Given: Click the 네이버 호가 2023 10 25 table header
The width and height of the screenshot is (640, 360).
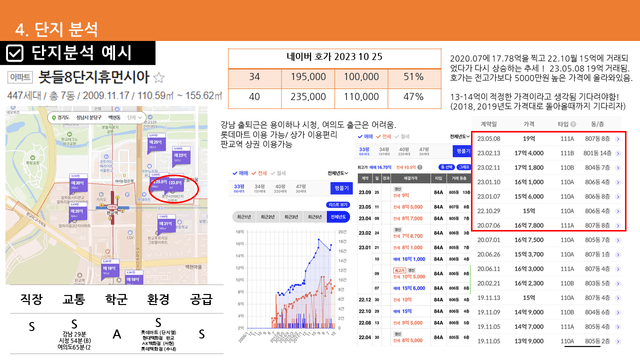Looking at the screenshot, I should click(334, 57).
